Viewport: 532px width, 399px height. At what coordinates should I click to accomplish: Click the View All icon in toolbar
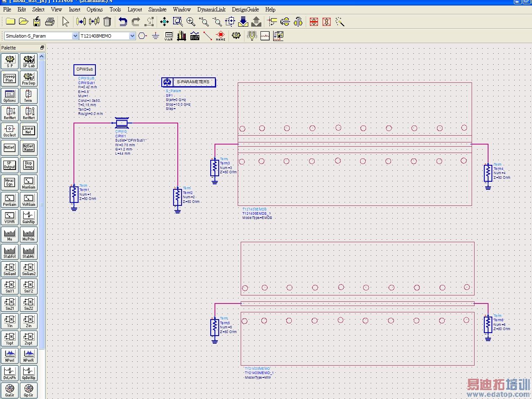164,22
